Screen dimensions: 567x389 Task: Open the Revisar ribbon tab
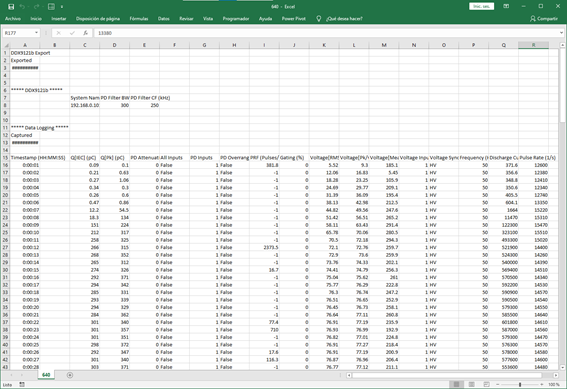[186, 18]
